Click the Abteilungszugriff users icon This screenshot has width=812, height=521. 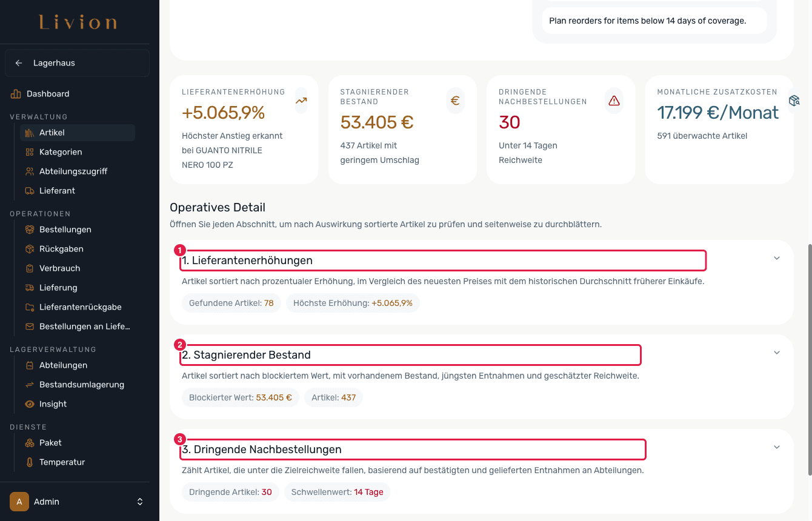pos(30,171)
